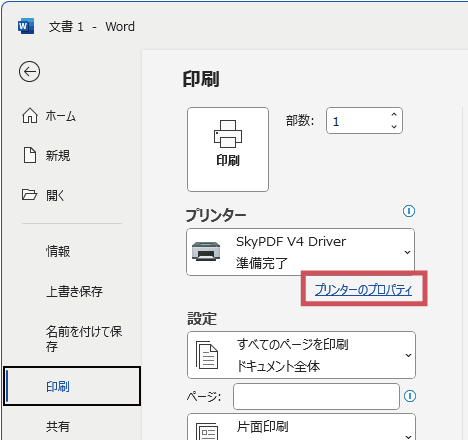
Task: Select 上書き保存 in the sidebar
Action: (x=74, y=291)
